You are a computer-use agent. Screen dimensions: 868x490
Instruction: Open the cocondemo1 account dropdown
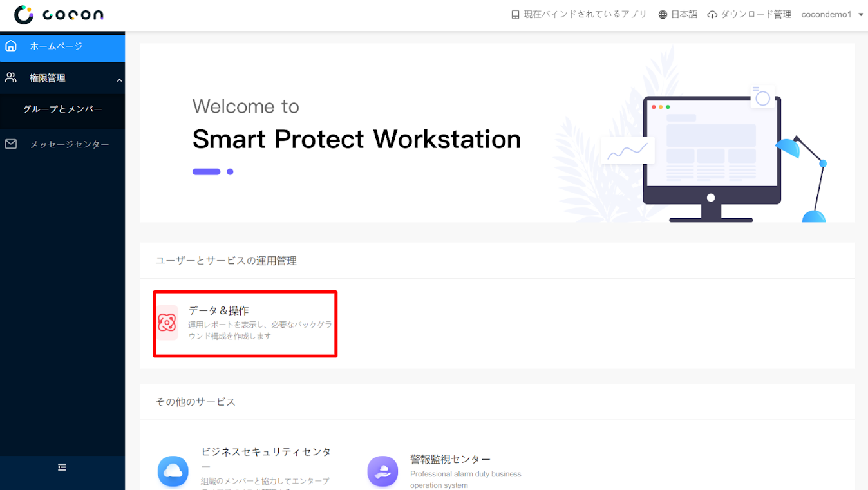coord(832,15)
